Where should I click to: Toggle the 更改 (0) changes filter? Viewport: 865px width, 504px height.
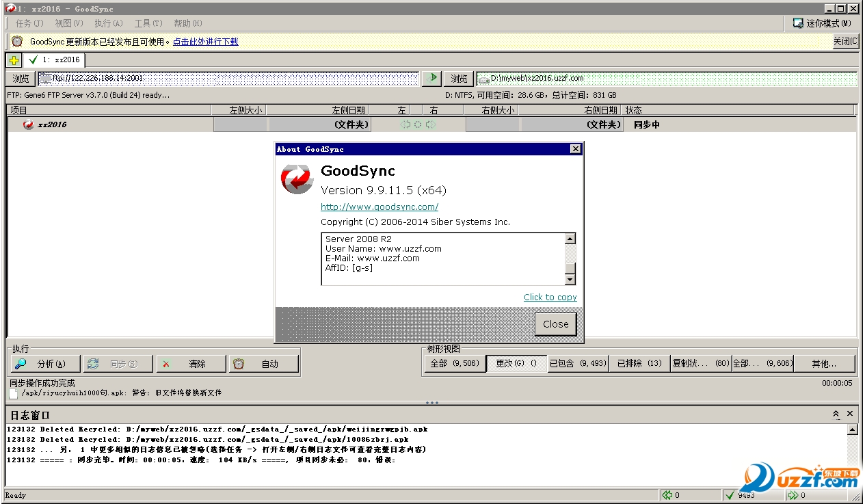click(517, 364)
